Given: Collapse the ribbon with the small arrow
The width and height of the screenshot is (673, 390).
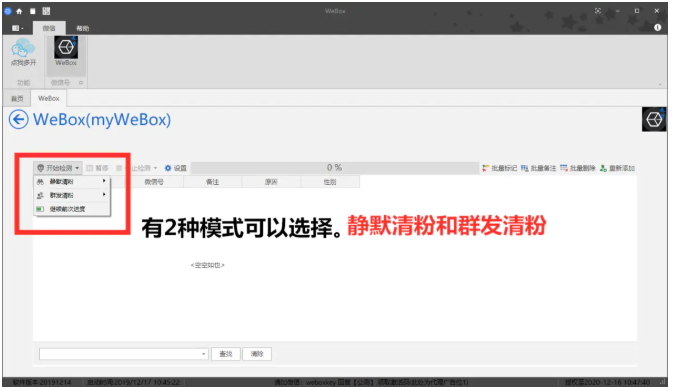Looking at the screenshot, I should click(x=660, y=85).
